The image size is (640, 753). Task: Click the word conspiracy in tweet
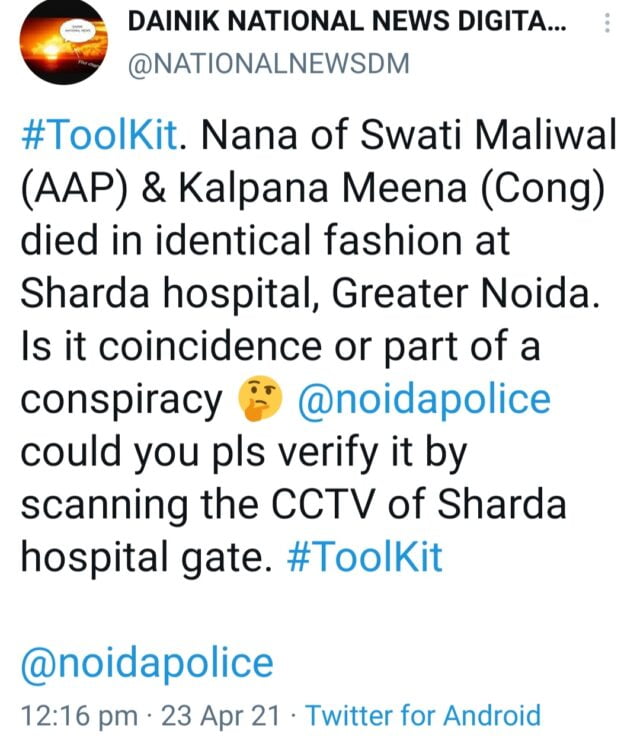coord(123,400)
